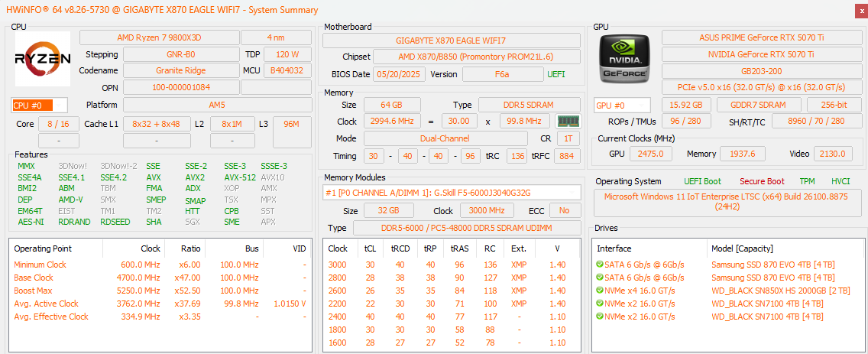Click the last WD_BLACK SN7100 4TB row
This screenshot has height=354, width=868.
tap(728, 317)
